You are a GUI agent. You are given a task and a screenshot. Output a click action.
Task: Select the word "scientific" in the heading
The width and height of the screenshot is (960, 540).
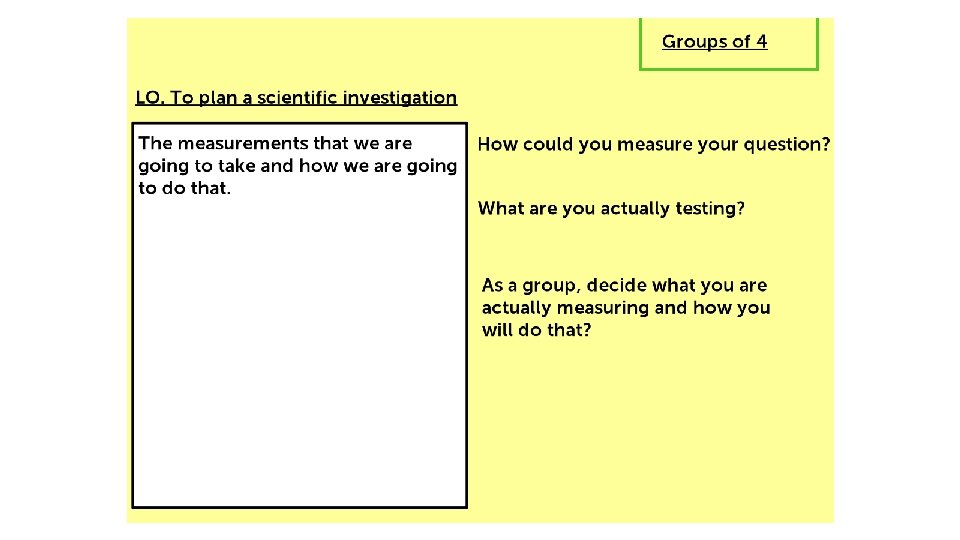(297, 98)
